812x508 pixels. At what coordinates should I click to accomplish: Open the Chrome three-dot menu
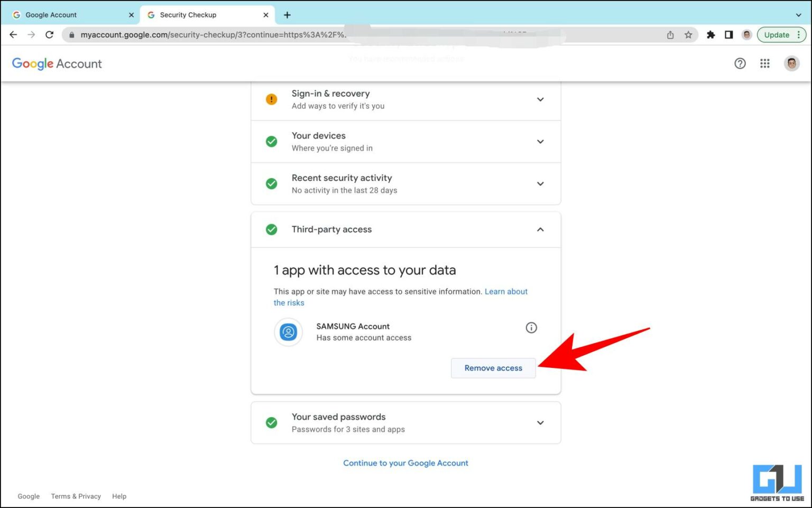click(x=799, y=34)
